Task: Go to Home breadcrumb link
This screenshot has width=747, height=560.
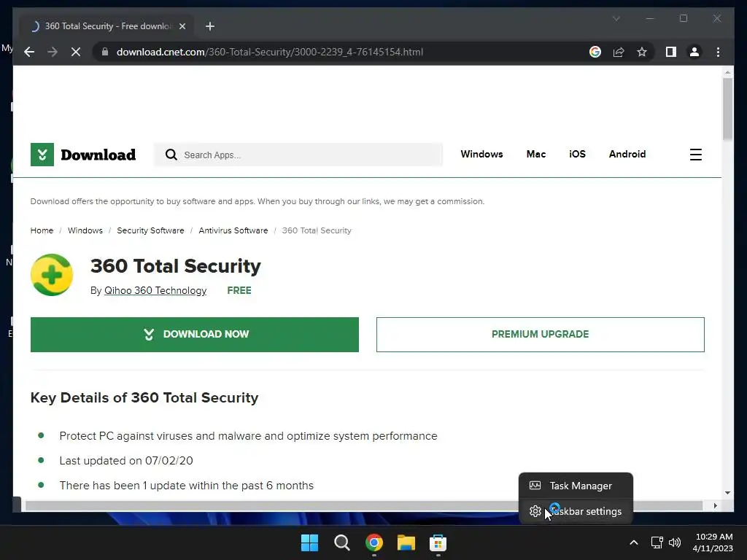Action: click(x=42, y=230)
